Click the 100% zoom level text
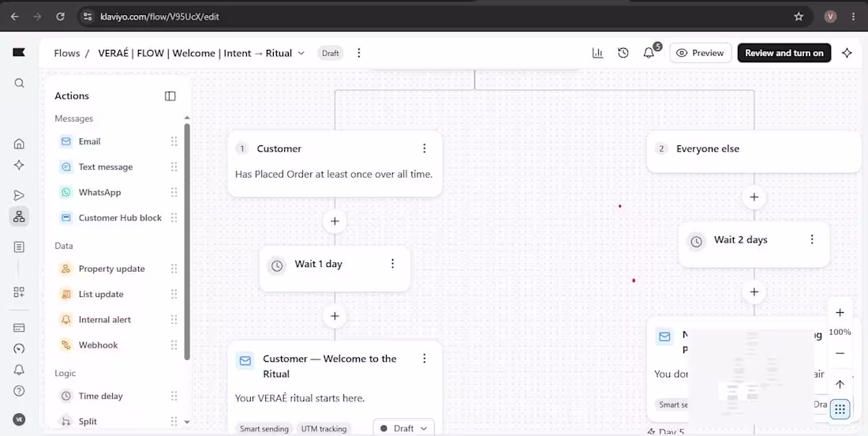The height and width of the screenshot is (436, 868). 840,333
